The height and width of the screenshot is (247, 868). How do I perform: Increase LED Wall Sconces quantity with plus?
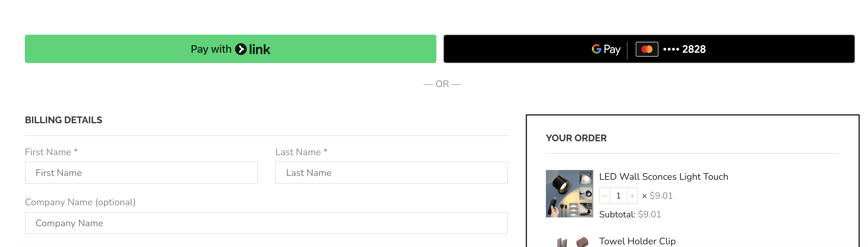[632, 196]
